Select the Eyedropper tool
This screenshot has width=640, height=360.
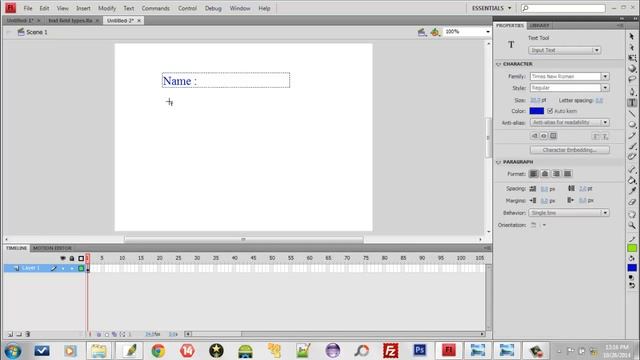[632, 191]
